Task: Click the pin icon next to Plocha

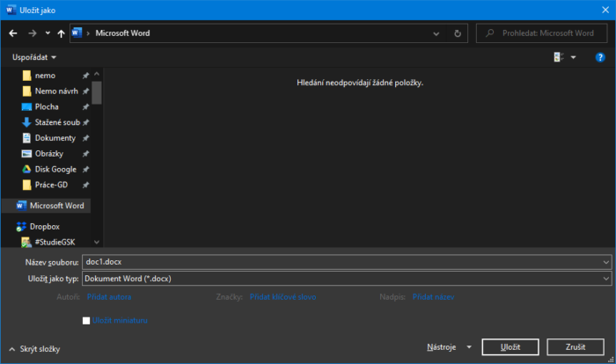Action: point(85,106)
